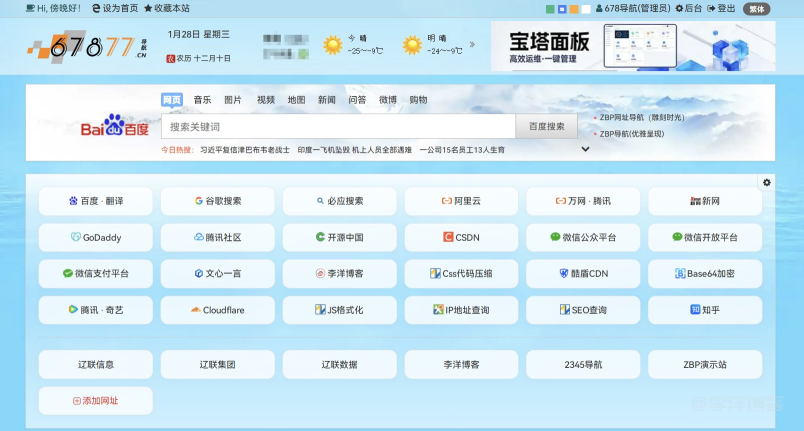Image resolution: width=804 pixels, height=431 pixels.
Task: Open 谷歌搜索 Google shortcut
Action: (217, 201)
